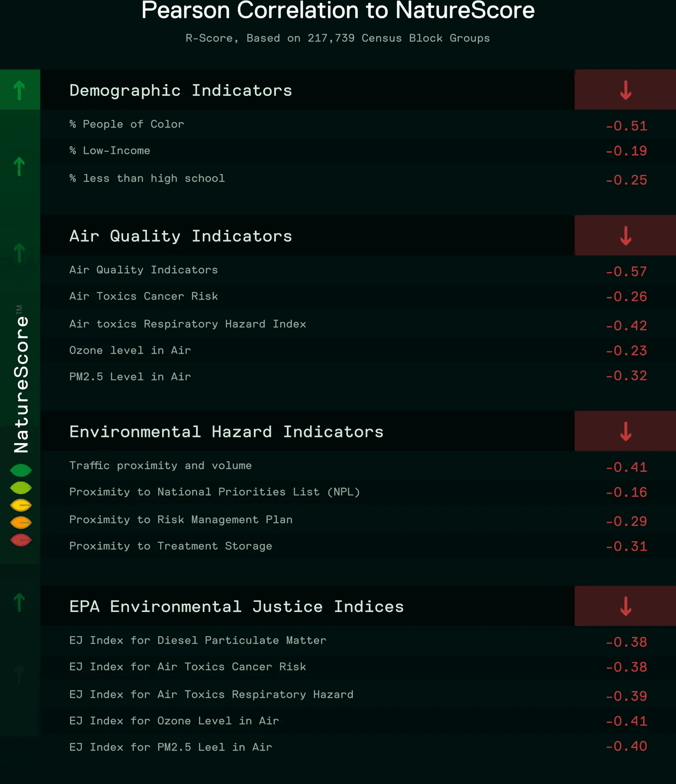The height and width of the screenshot is (784, 676).
Task: Click EJ Index for Diesel Particulate Matter
Action: [198, 640]
